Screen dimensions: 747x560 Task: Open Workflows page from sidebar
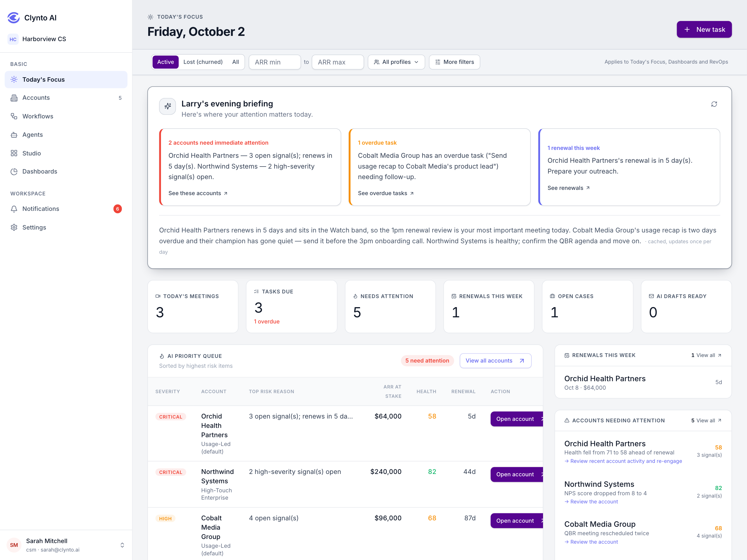pos(66,116)
